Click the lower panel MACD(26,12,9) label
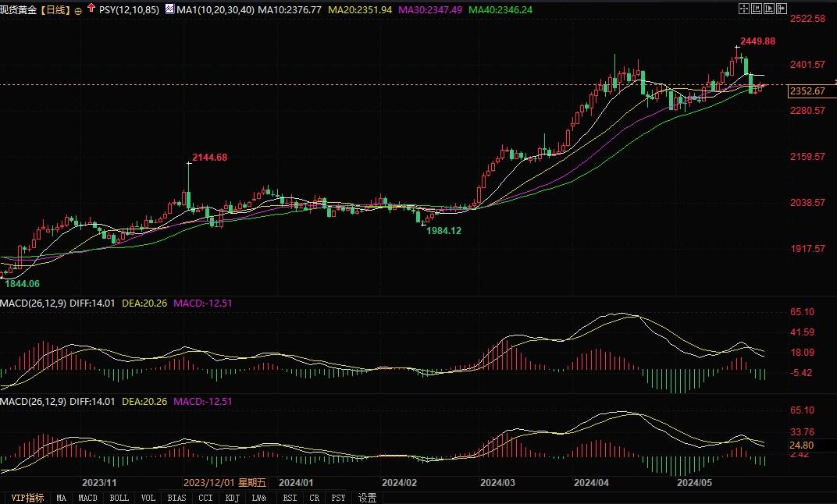This screenshot has width=837, height=504. 33,401
